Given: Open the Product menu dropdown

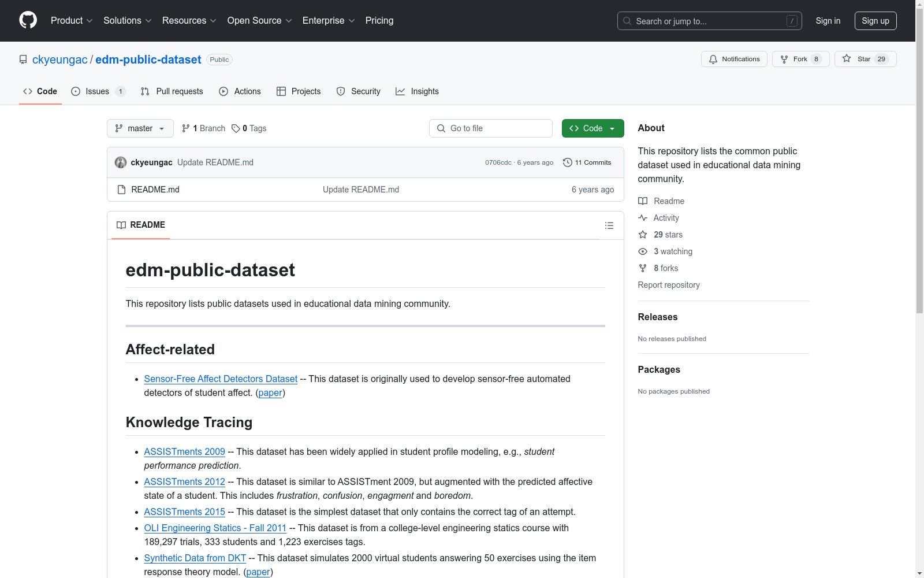Looking at the screenshot, I should coord(72,21).
